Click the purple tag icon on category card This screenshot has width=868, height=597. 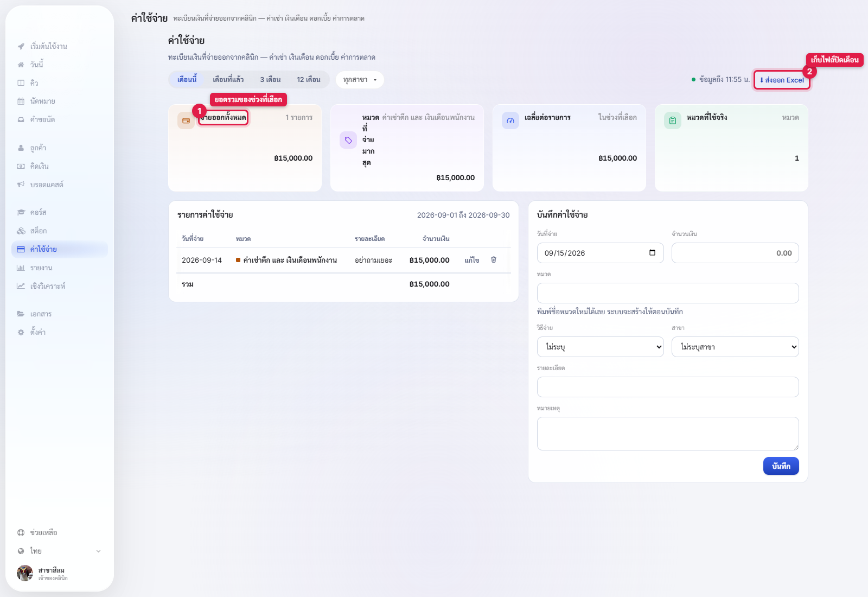pyautogui.click(x=348, y=140)
